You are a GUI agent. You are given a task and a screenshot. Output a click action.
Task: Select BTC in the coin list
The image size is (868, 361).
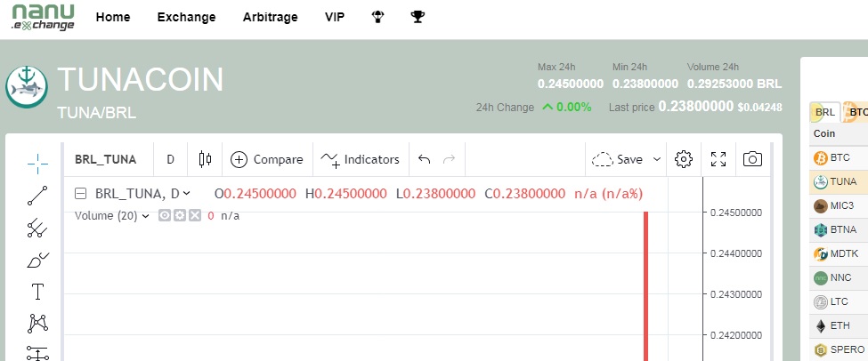pos(839,157)
